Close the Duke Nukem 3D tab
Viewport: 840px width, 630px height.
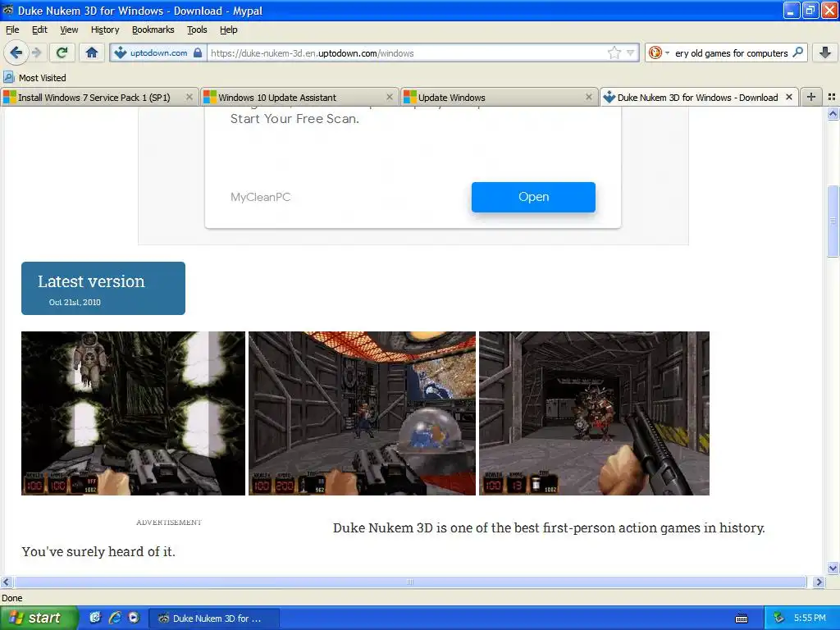click(789, 97)
